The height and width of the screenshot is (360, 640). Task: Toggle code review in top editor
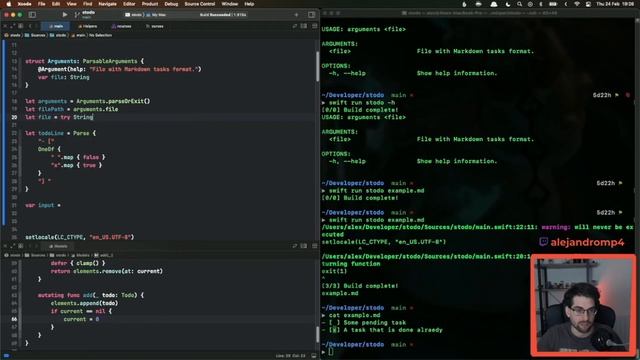[295, 26]
